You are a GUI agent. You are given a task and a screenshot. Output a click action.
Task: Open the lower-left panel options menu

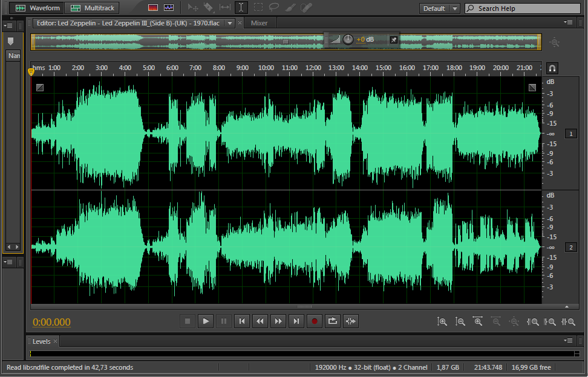tap(8, 262)
